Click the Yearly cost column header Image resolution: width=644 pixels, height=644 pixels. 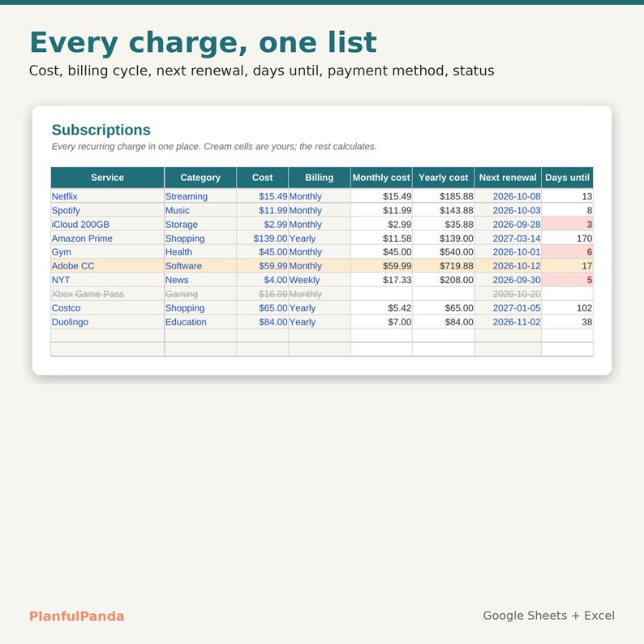444,178
